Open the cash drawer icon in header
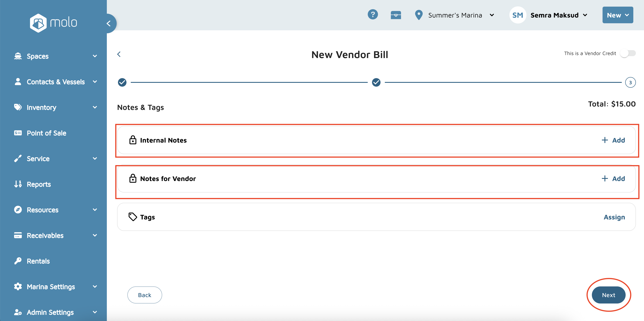 (396, 15)
